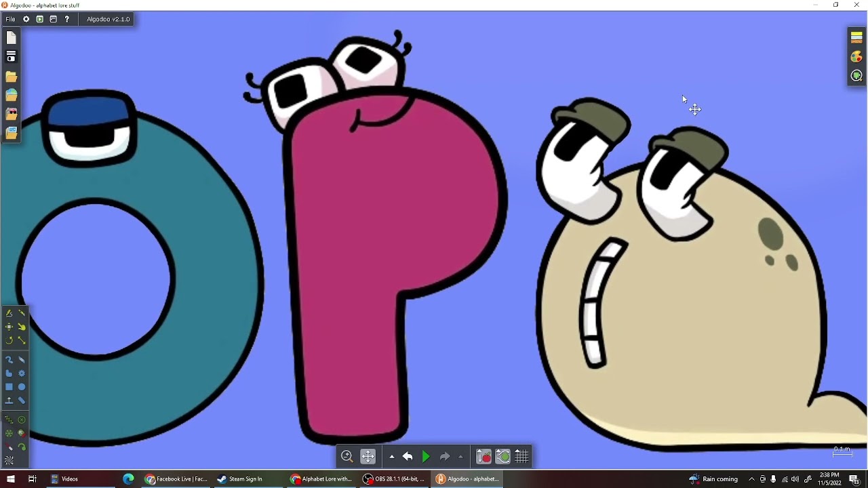The height and width of the screenshot is (488, 868).
Task: Open the Algobox globe folder icon
Action: (x=11, y=95)
